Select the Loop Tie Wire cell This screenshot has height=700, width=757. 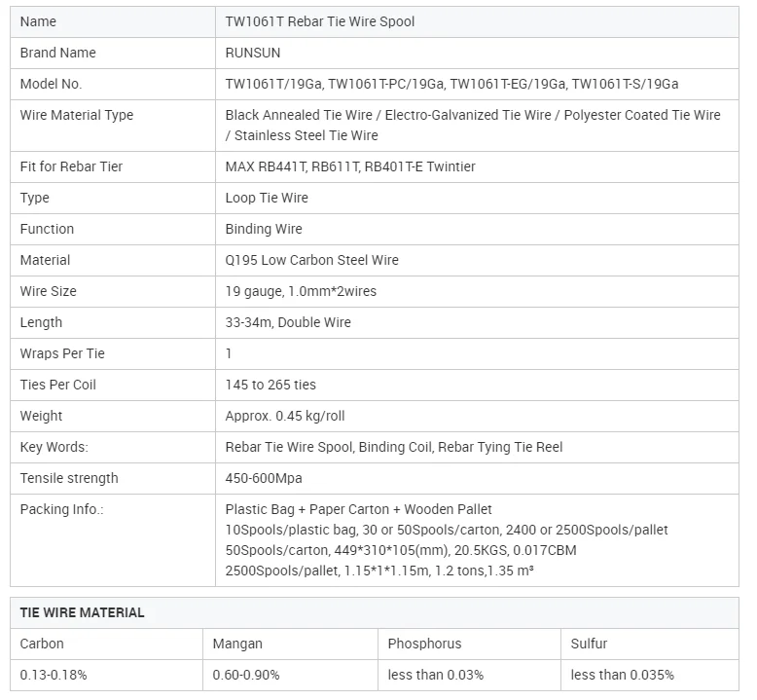click(267, 198)
